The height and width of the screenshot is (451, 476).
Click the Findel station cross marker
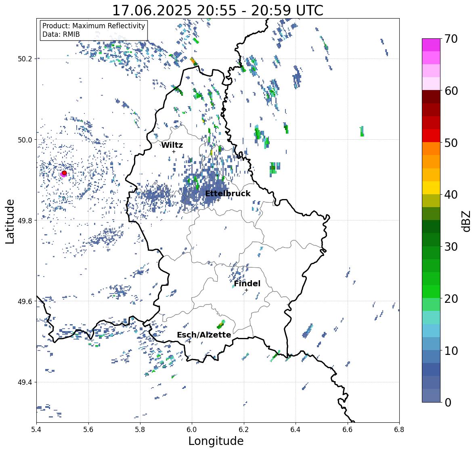[247, 290]
